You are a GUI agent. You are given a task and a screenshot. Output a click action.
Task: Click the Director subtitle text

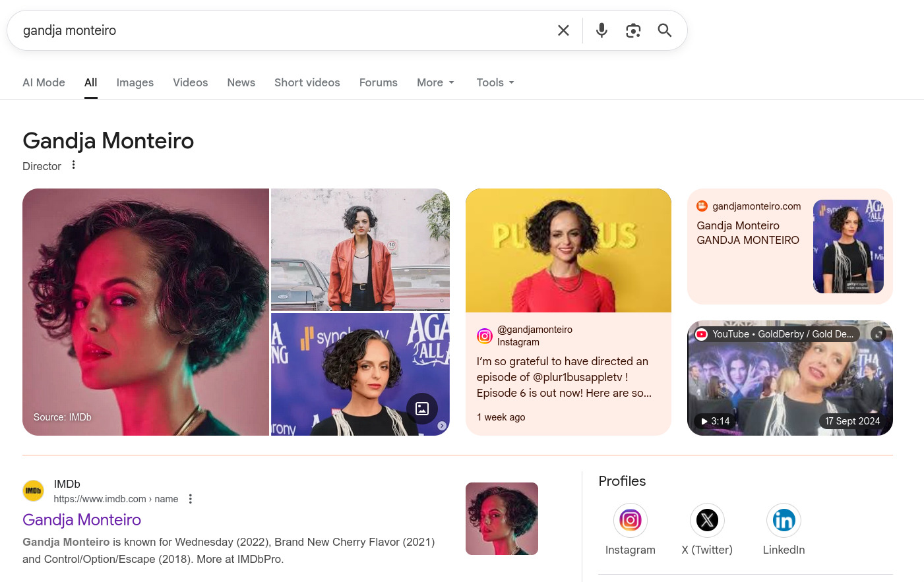tap(42, 166)
